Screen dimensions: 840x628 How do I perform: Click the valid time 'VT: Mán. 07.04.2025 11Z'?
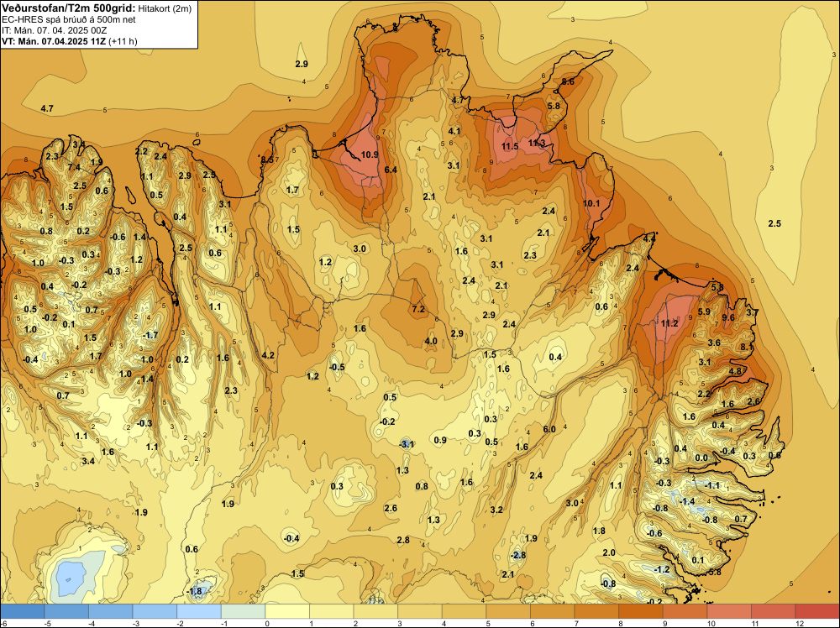[x=54, y=41]
